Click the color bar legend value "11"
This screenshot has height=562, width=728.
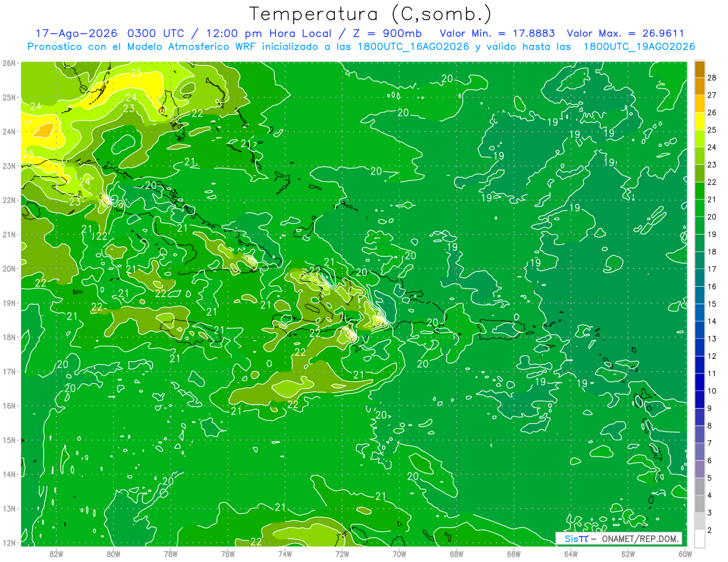pyautogui.click(x=712, y=373)
